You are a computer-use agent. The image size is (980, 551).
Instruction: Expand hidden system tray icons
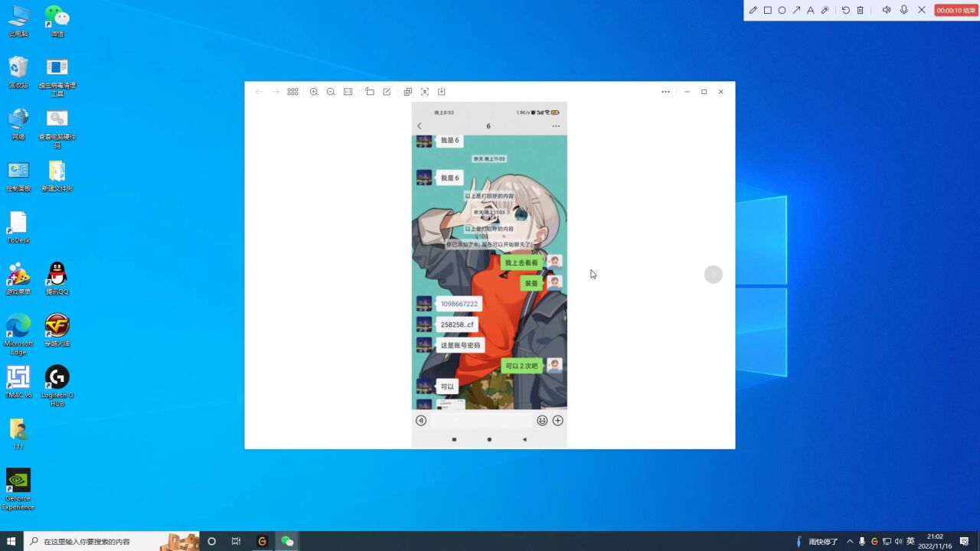(x=850, y=541)
